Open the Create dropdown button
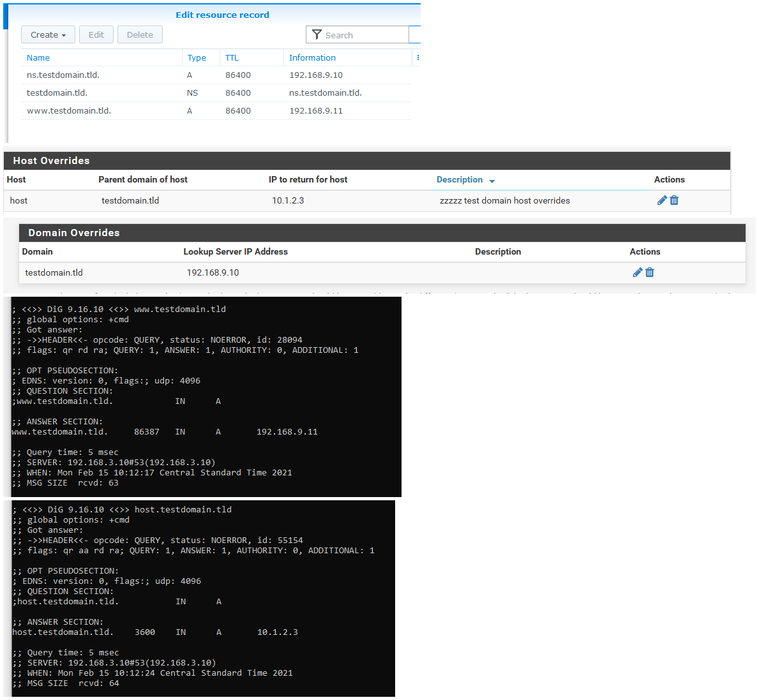Image resolution: width=759 pixels, height=700 pixels. pos(48,35)
